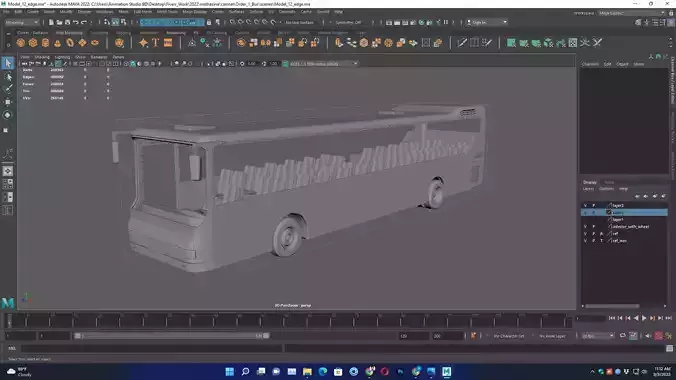
Task: Toggle select by component type mode
Action: point(123,22)
